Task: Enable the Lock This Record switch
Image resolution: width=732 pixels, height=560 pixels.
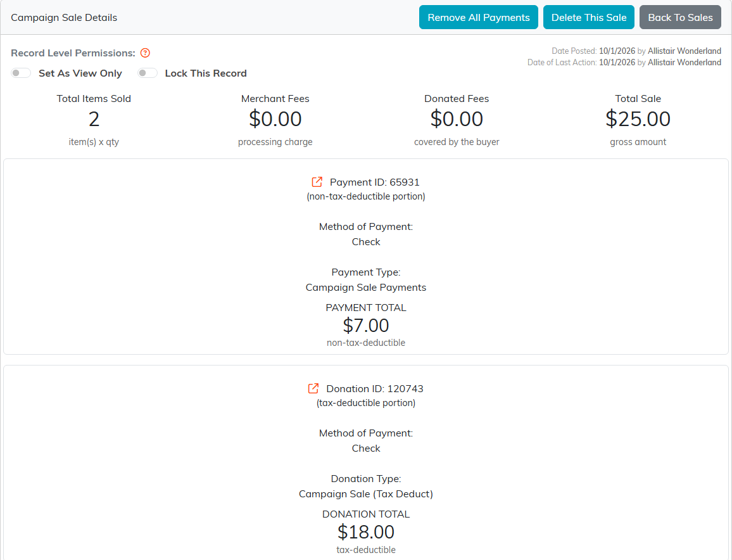Action: [148, 73]
